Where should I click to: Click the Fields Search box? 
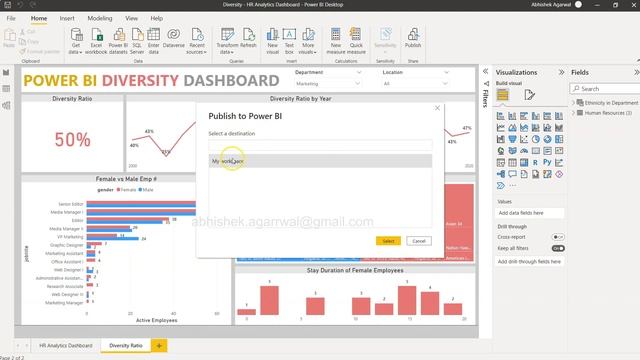click(605, 89)
